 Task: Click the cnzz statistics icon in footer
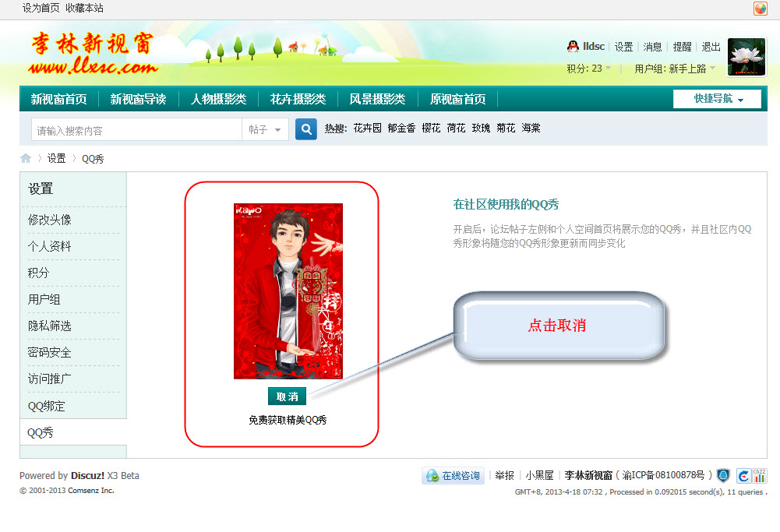click(759, 476)
